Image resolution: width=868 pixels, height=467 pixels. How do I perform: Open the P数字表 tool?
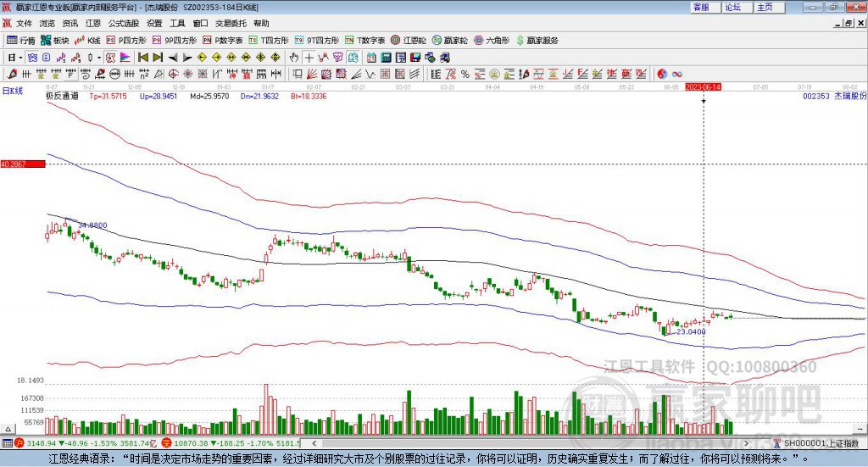pyautogui.click(x=223, y=41)
